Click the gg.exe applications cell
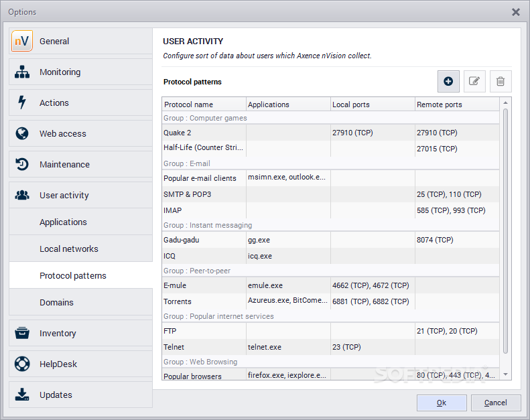 click(288, 240)
